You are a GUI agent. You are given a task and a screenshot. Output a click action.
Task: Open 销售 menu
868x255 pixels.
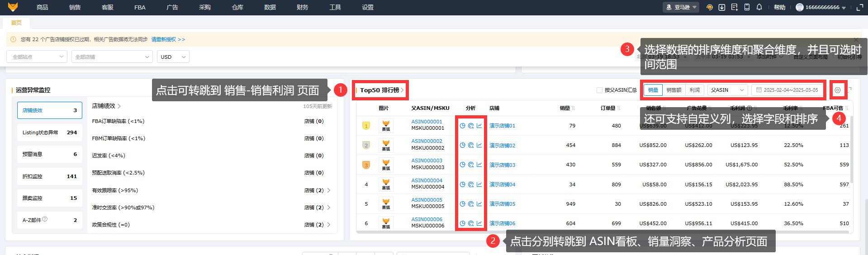click(75, 7)
